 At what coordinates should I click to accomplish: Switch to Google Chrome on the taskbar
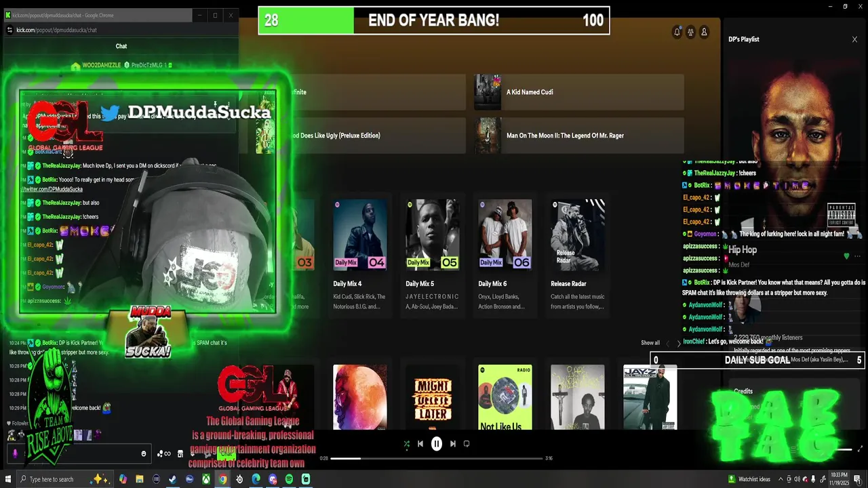(x=222, y=479)
